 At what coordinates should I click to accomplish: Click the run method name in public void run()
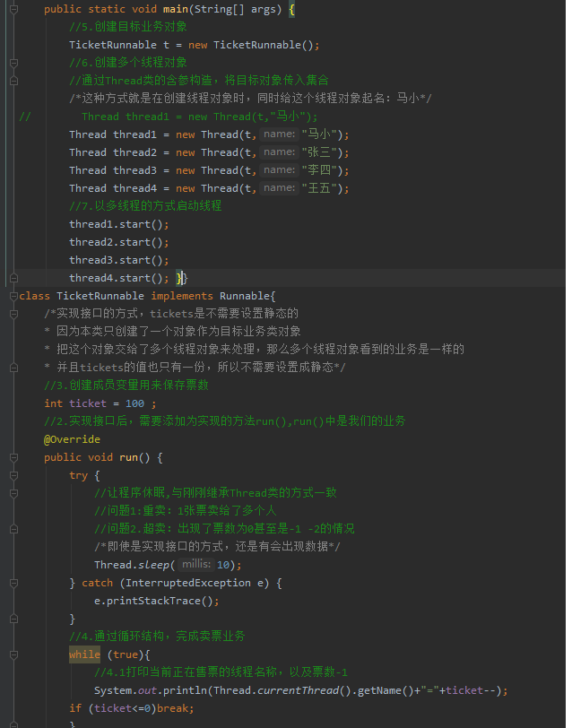[x=128, y=457]
